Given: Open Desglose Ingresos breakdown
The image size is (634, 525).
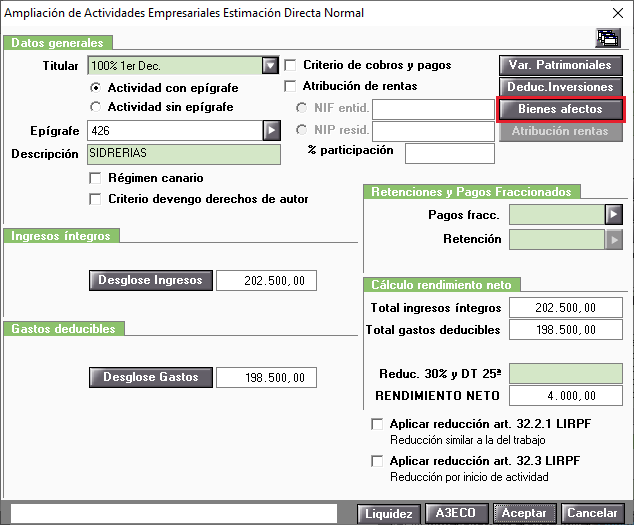Looking at the screenshot, I should click(151, 280).
